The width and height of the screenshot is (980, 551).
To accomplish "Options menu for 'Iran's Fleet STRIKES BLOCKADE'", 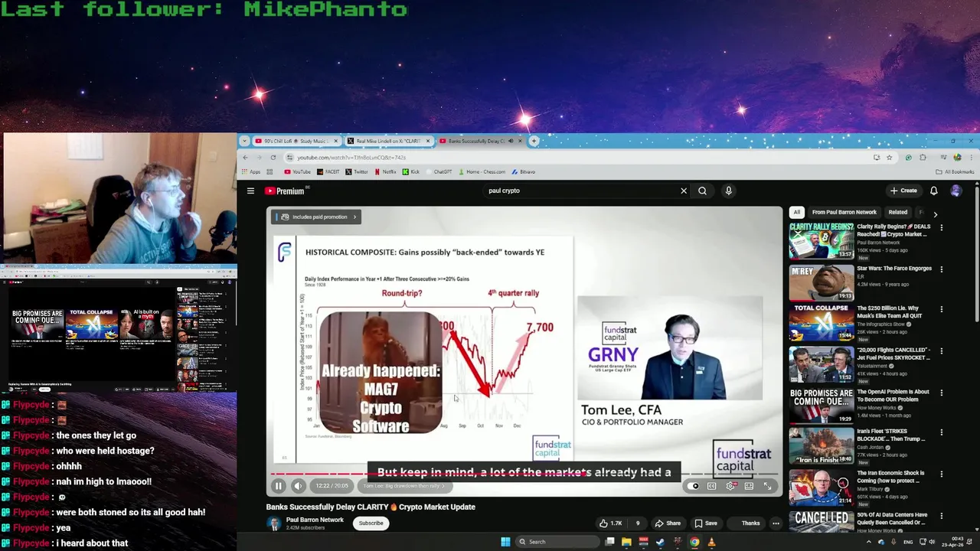I will (941, 433).
